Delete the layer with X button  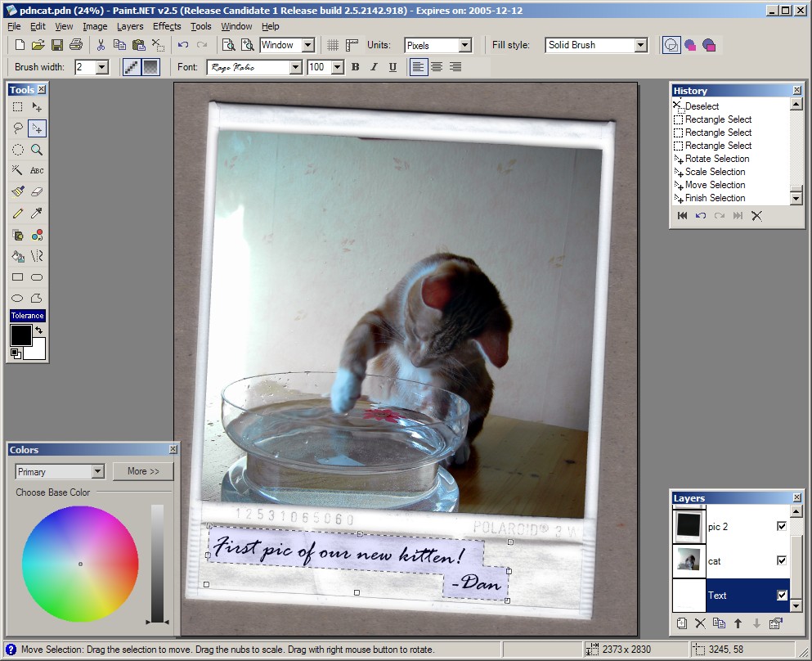click(x=700, y=623)
